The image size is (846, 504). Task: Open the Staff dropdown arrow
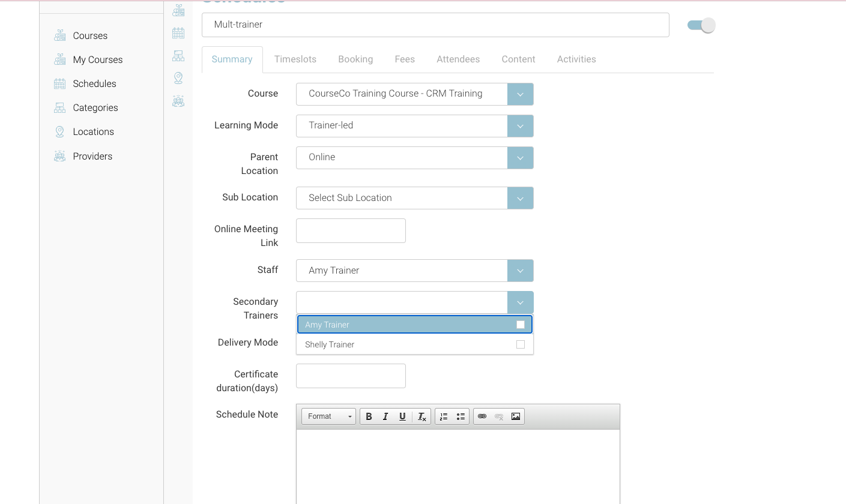[x=520, y=271]
